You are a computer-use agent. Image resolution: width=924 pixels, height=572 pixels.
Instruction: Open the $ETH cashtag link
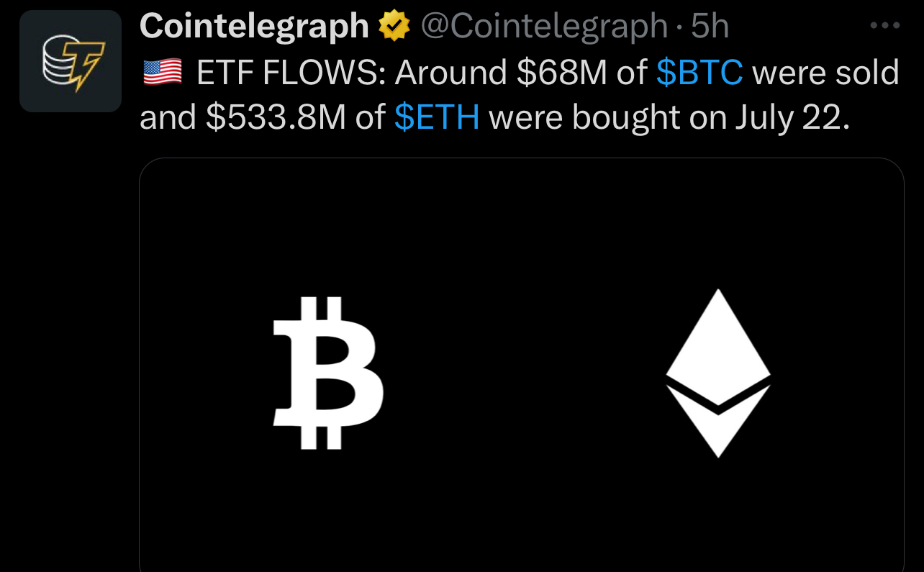point(438,116)
